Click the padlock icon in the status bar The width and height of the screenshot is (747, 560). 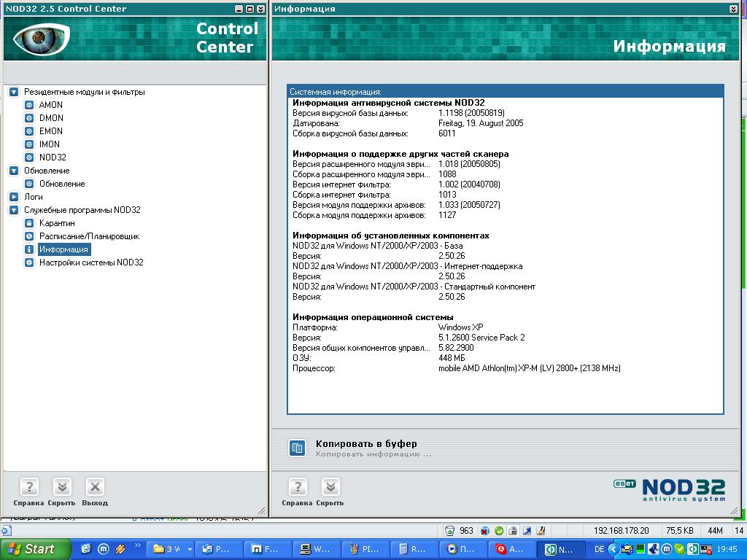[x=513, y=531]
